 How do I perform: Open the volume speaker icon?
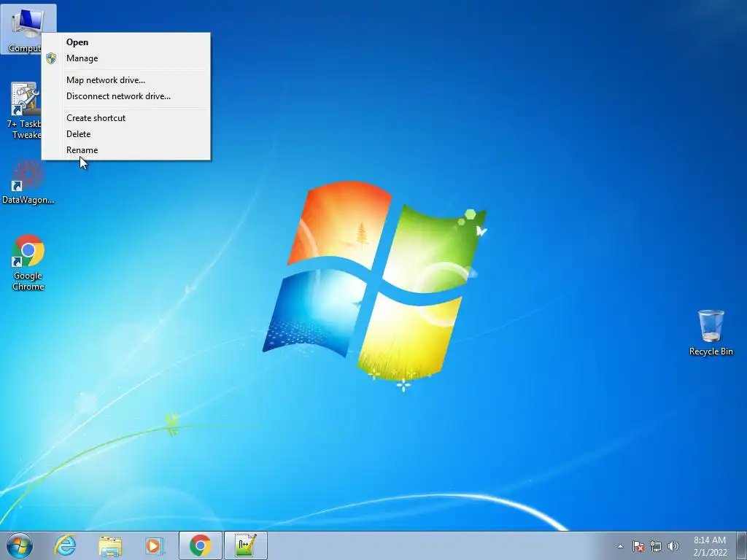(x=673, y=546)
